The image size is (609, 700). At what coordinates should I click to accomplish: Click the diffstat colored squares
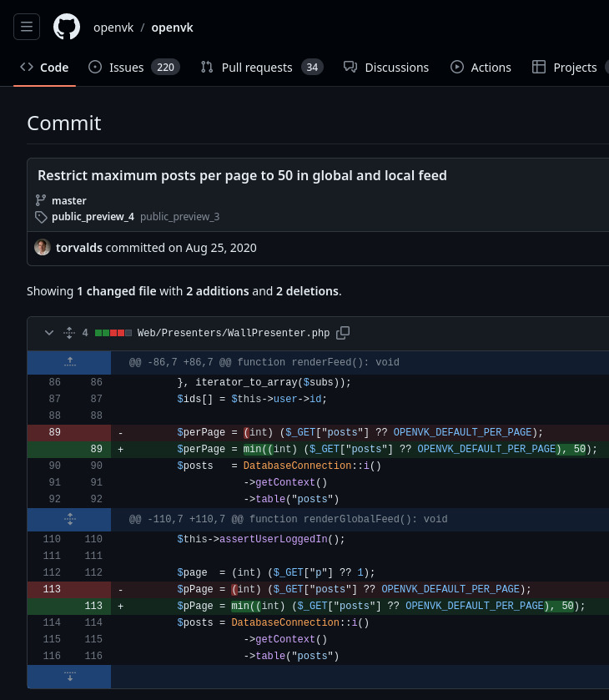click(x=113, y=333)
